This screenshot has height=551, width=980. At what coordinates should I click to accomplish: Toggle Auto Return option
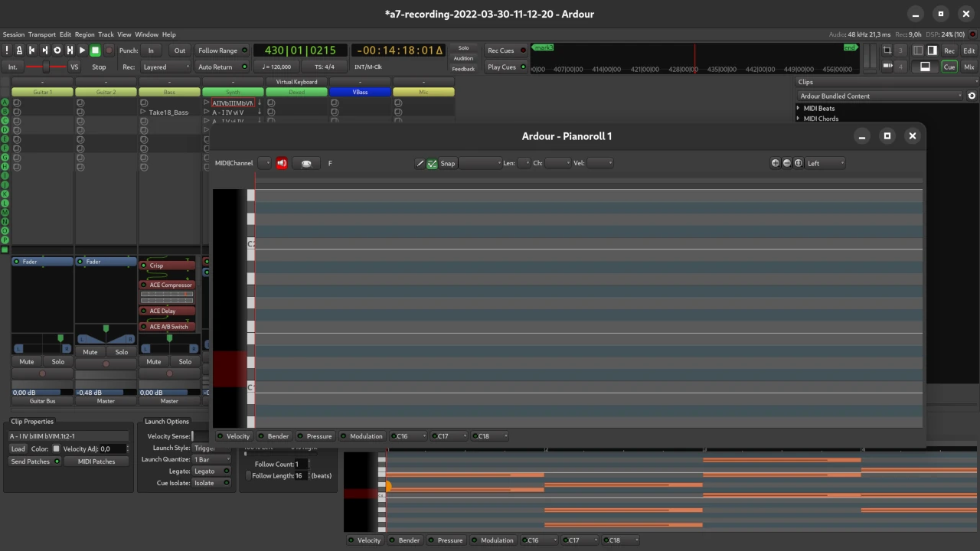coord(223,67)
